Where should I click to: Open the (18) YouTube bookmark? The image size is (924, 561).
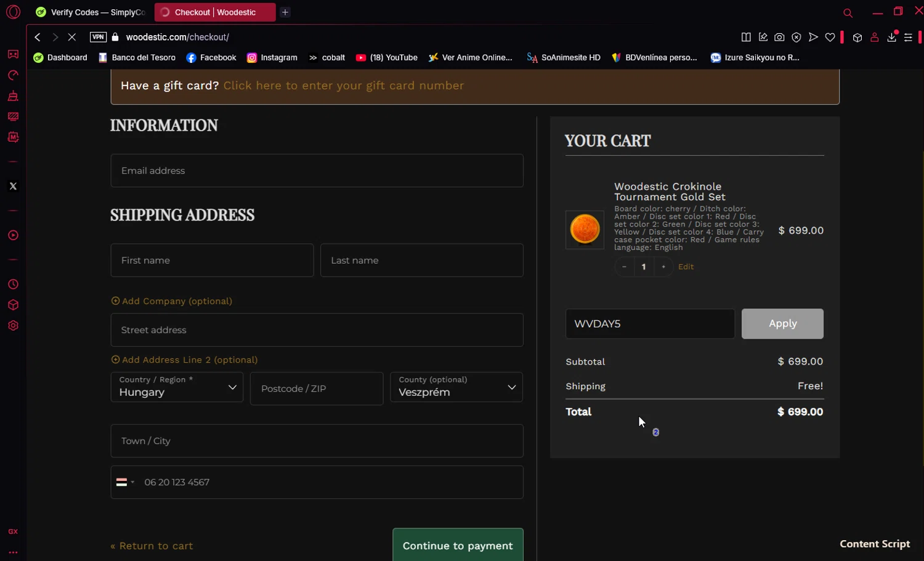click(386, 57)
